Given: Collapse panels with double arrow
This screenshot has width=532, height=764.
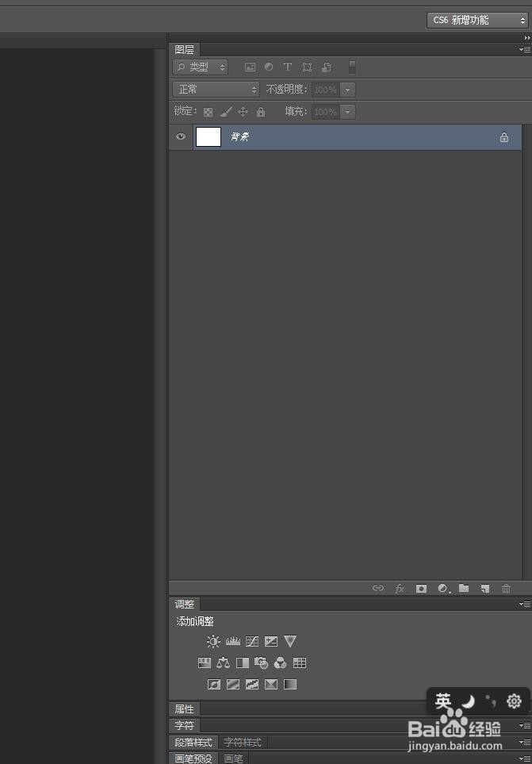Looking at the screenshot, I should click(x=527, y=37).
